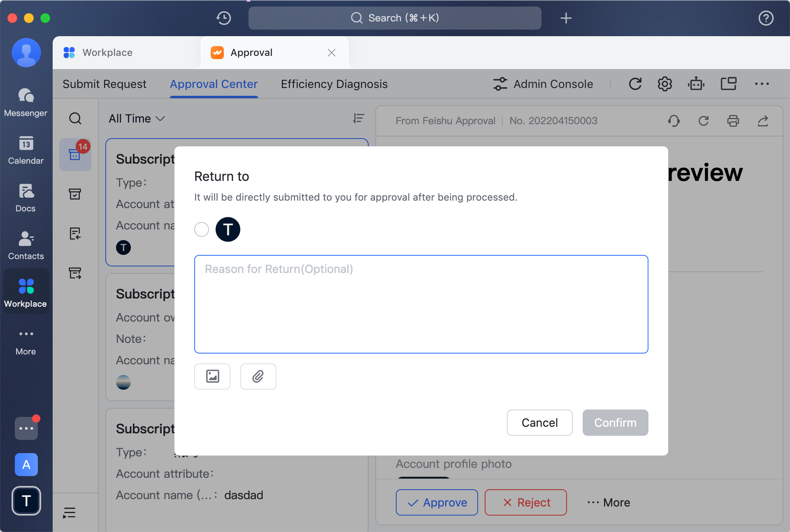Viewport: 790px width, 532px height.
Task: Open the Efficiency Diagnosis tab
Action: coord(334,84)
